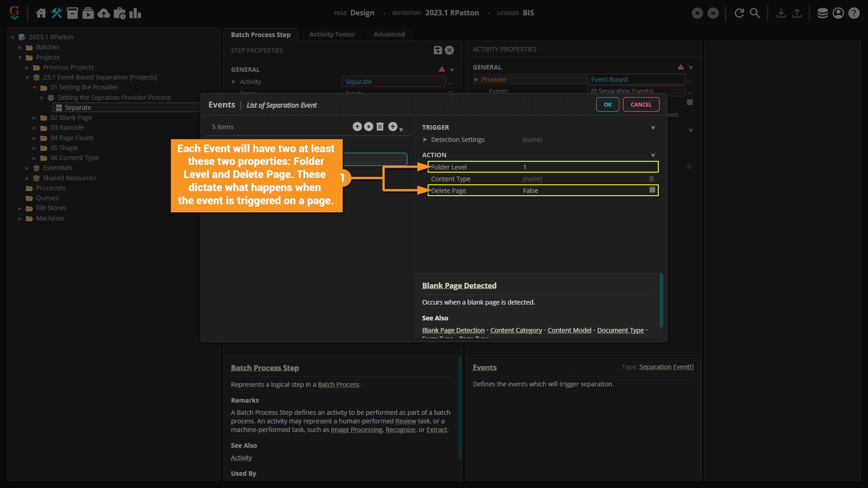Expand the Batches folder in tree
868x488 pixels.
tap(20, 47)
